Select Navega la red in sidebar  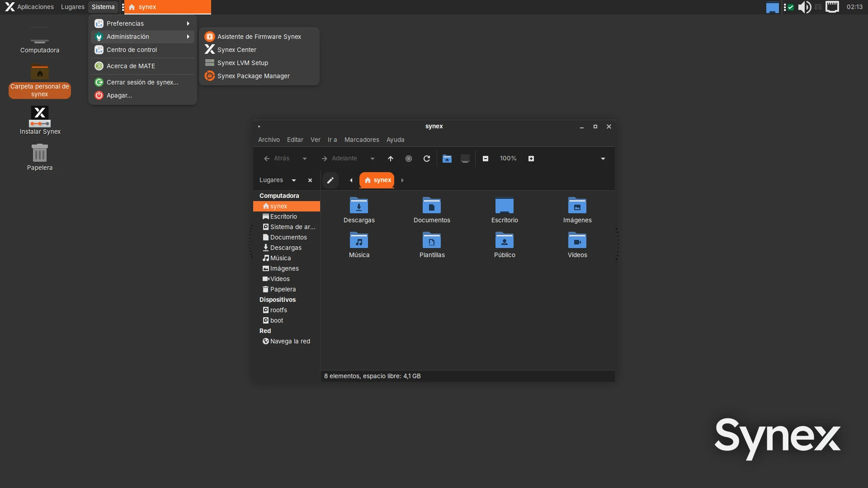pos(287,341)
